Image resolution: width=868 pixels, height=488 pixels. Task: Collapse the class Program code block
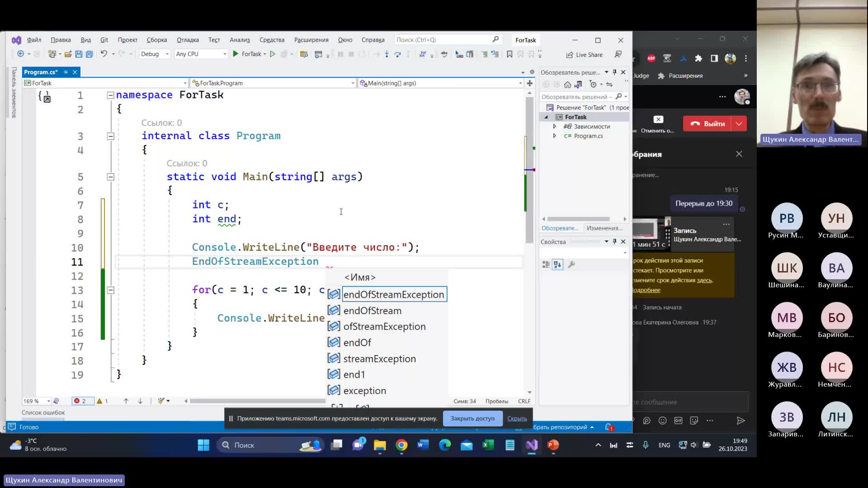(110, 136)
